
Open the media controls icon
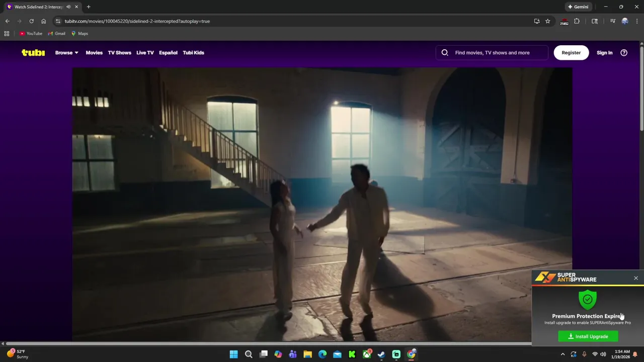pyautogui.click(x=612, y=21)
